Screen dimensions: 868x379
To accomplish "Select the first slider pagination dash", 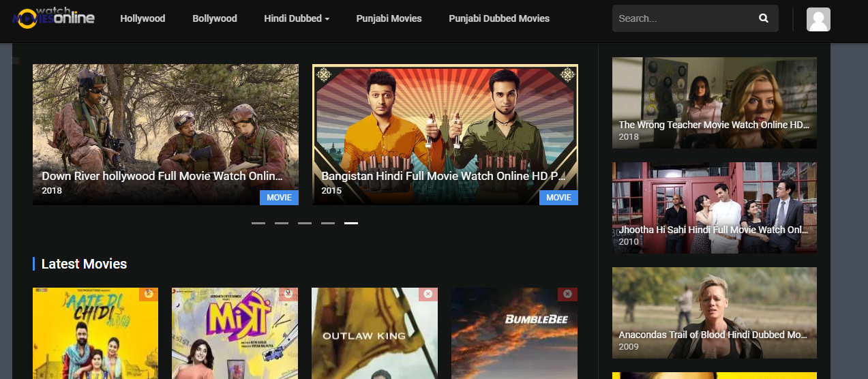I will click(258, 223).
